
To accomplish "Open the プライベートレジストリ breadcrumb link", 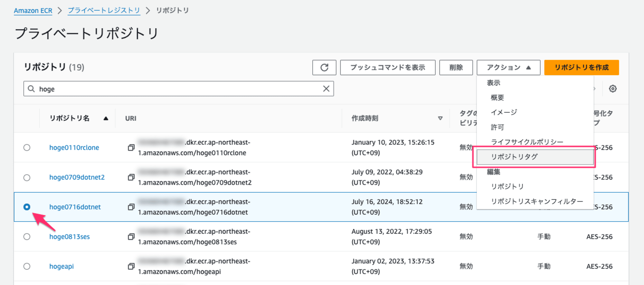I will coord(104,11).
